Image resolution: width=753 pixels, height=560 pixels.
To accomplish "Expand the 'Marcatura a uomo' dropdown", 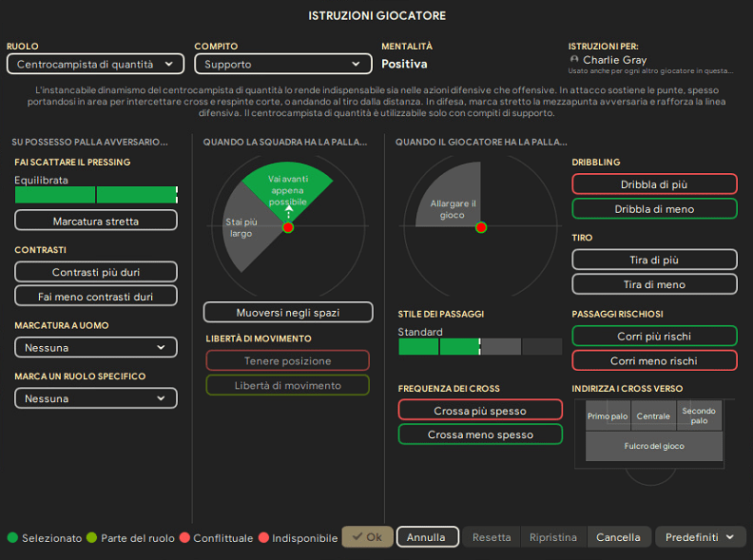I will pos(96,348).
